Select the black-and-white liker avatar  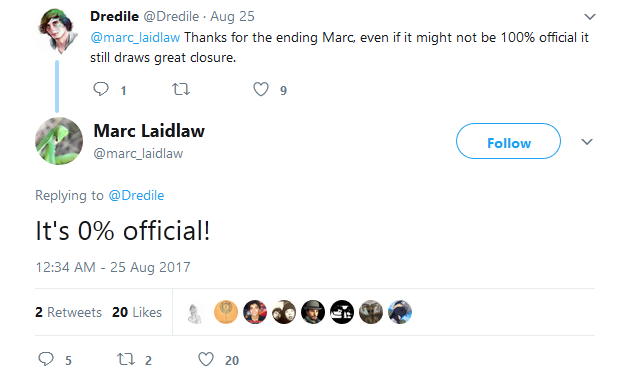pos(342,312)
